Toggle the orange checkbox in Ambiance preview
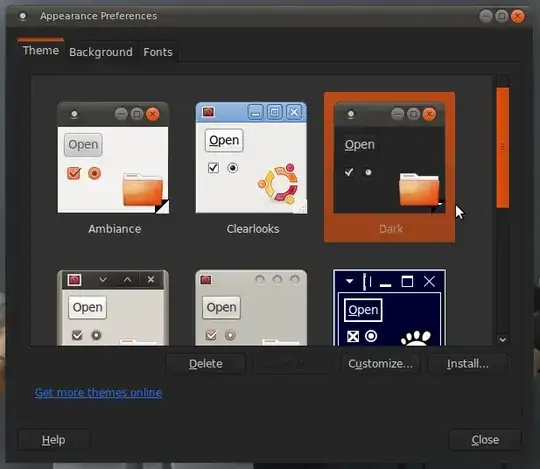 coord(74,173)
